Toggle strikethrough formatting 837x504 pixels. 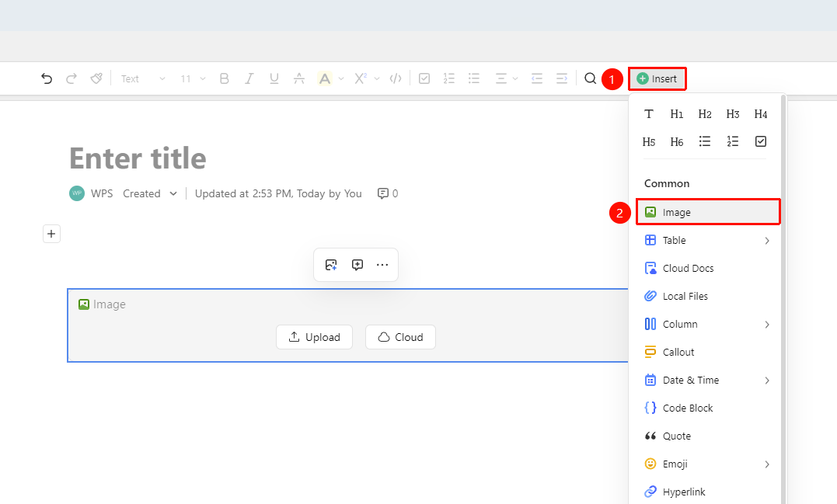pyautogui.click(x=299, y=79)
